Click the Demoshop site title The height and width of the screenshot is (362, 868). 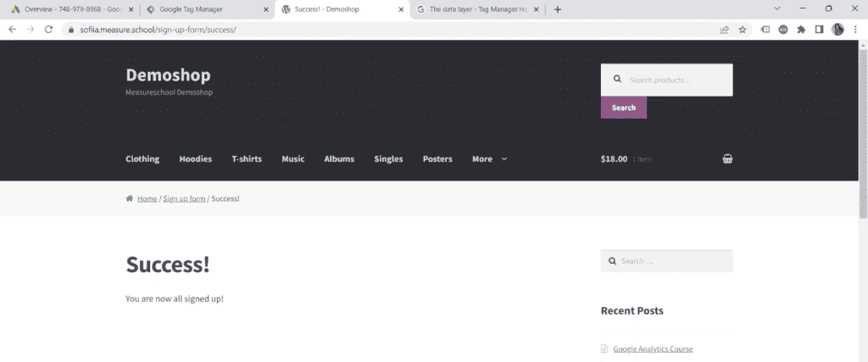[x=169, y=75]
